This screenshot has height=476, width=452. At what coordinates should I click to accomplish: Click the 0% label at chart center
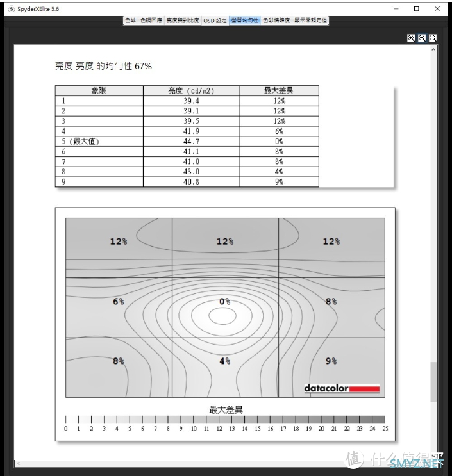[225, 302]
